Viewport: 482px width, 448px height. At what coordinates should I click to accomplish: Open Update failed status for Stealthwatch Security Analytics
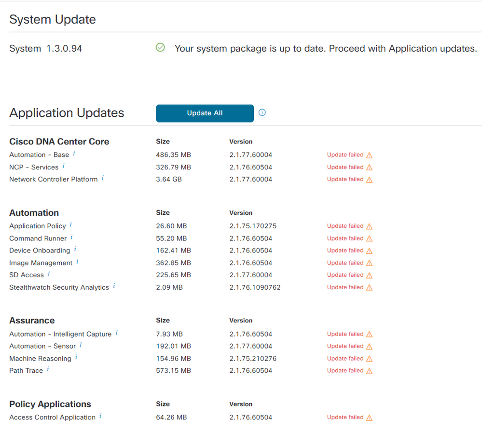tap(345, 287)
